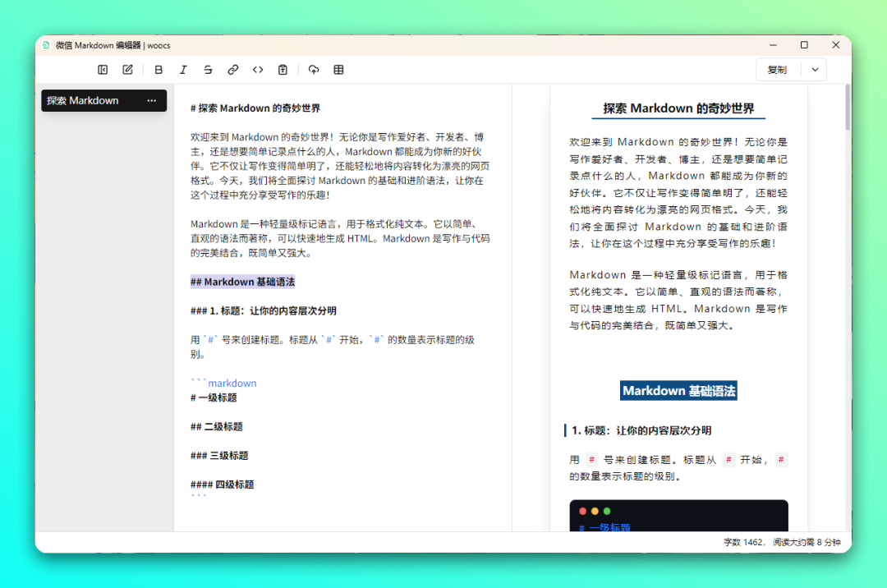Apply strikethrough formatting

point(208,70)
